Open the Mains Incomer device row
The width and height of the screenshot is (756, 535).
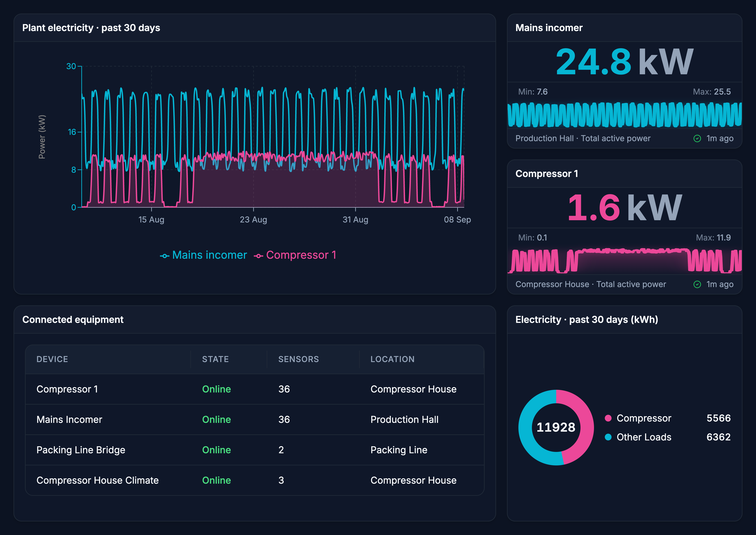tap(254, 419)
